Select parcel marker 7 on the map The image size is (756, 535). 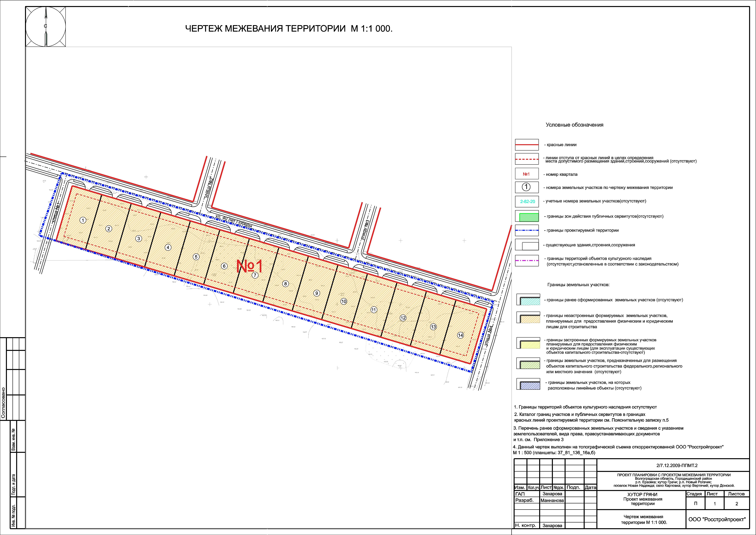point(255,275)
